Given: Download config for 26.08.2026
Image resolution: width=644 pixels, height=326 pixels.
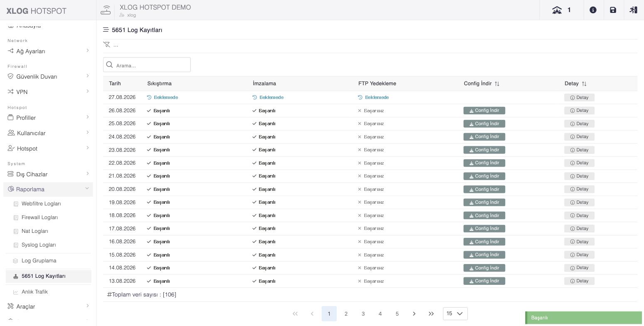Looking at the screenshot, I should (484, 111).
